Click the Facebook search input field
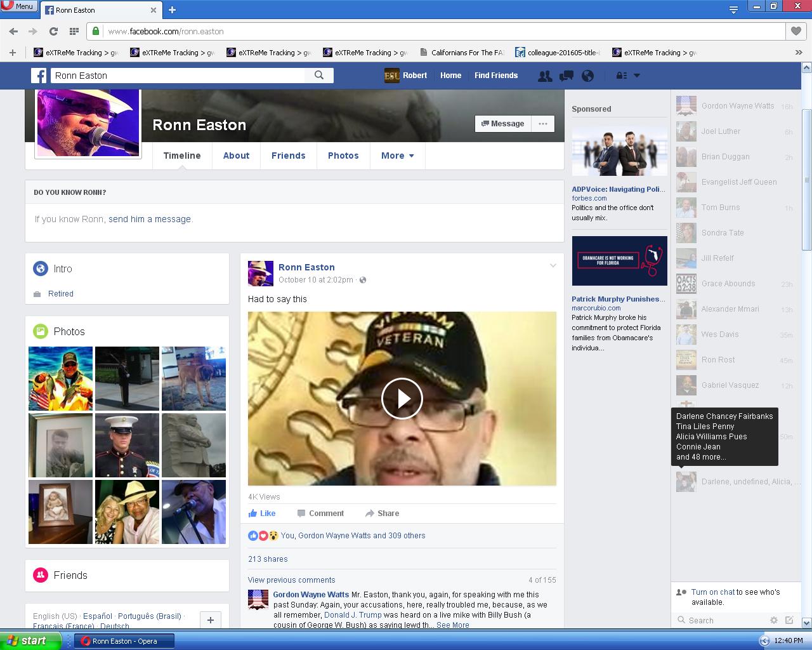The image size is (812, 650). tap(178, 76)
